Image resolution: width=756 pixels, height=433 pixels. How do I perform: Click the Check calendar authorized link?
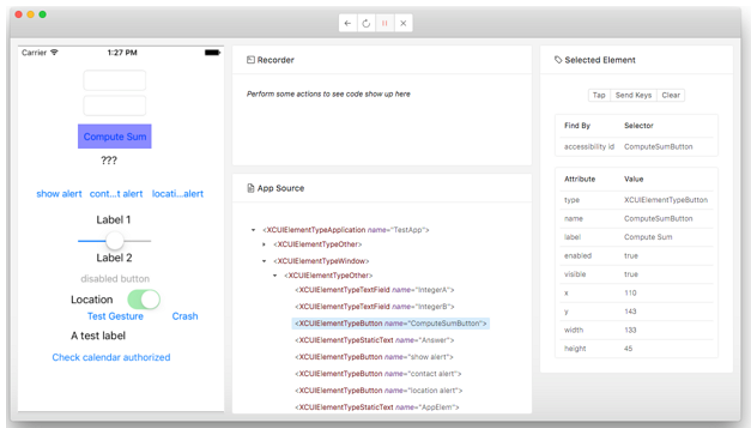coord(111,357)
